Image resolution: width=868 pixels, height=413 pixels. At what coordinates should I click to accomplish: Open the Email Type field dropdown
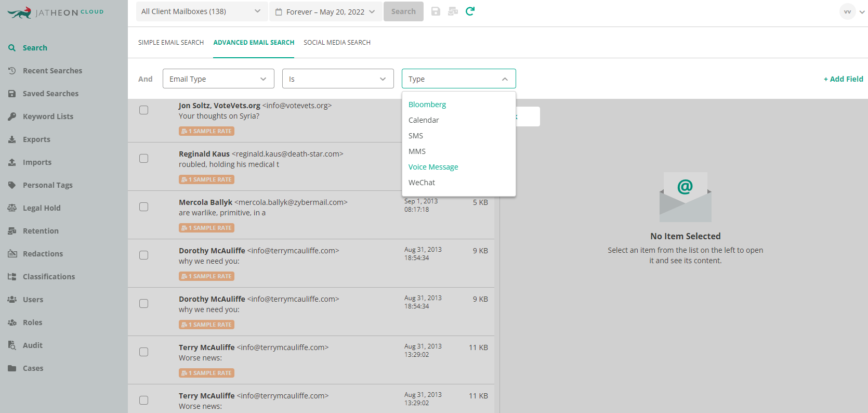tap(218, 79)
